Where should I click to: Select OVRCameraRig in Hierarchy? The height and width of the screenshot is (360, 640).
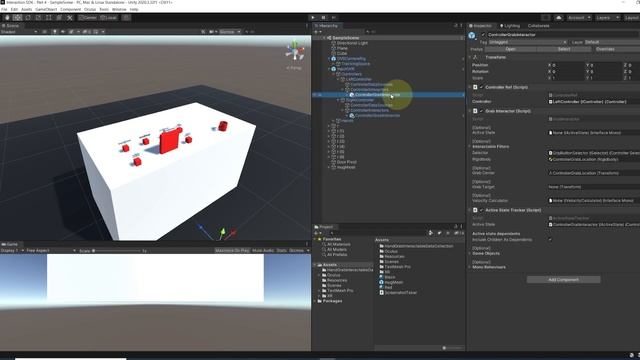[351, 58]
